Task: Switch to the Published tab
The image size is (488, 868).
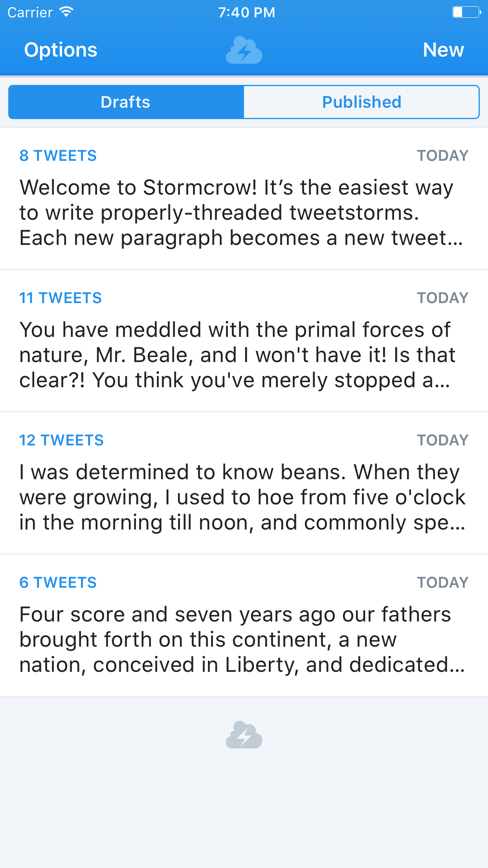Action: pos(361,102)
